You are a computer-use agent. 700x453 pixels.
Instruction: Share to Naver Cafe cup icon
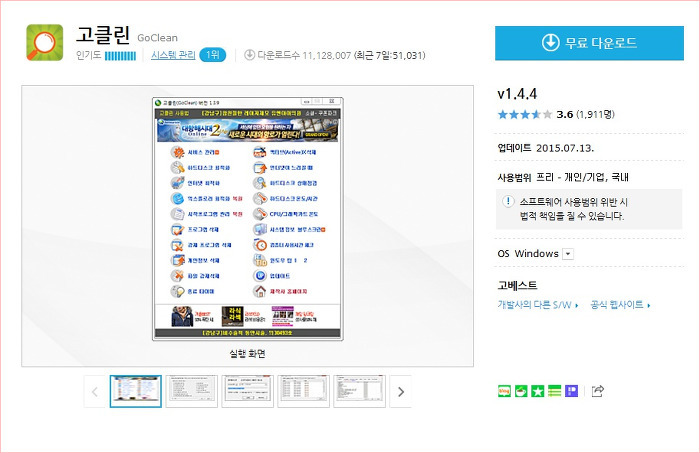pyautogui.click(x=521, y=391)
